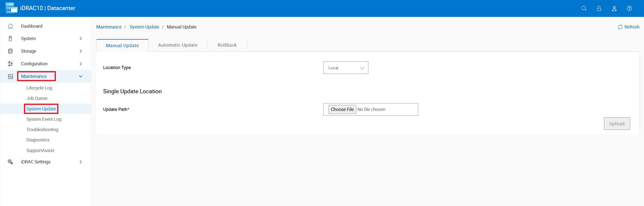This screenshot has width=644, height=206.
Task: Click the iDRAC10 server logo icon
Action: [x=11, y=8]
